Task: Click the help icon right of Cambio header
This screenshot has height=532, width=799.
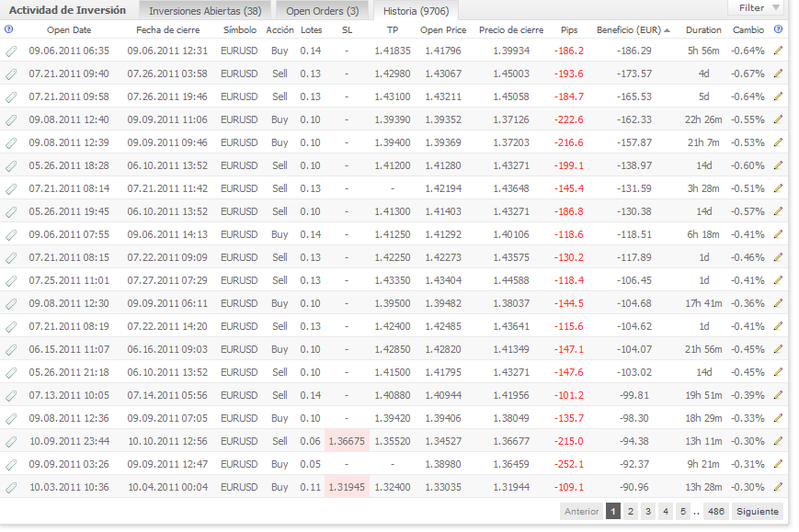Action: [x=778, y=29]
